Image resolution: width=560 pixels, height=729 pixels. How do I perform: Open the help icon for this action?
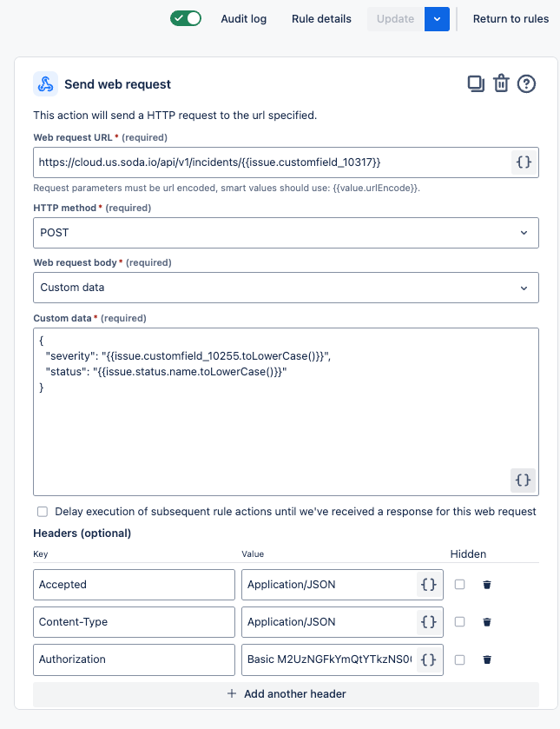526,83
